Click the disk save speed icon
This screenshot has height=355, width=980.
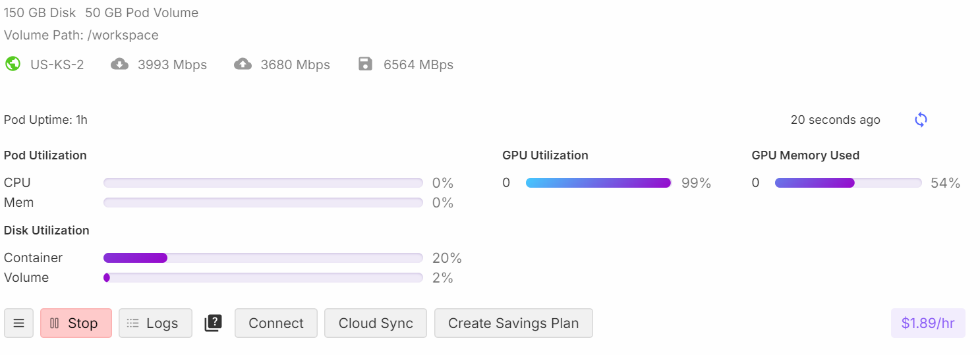[365, 64]
